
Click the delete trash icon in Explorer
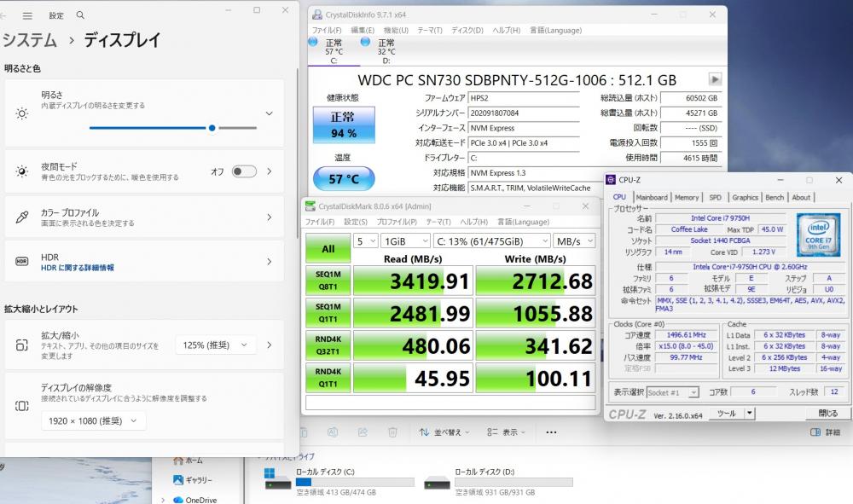[x=391, y=432]
